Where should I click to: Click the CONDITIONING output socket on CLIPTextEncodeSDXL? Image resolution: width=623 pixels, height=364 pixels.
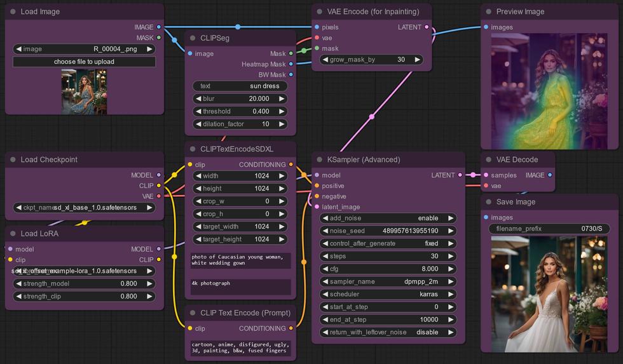pyautogui.click(x=291, y=165)
